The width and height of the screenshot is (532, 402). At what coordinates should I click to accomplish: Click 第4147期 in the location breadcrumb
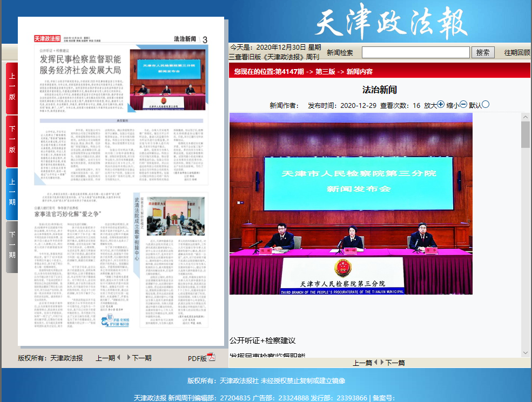pyautogui.click(x=289, y=72)
